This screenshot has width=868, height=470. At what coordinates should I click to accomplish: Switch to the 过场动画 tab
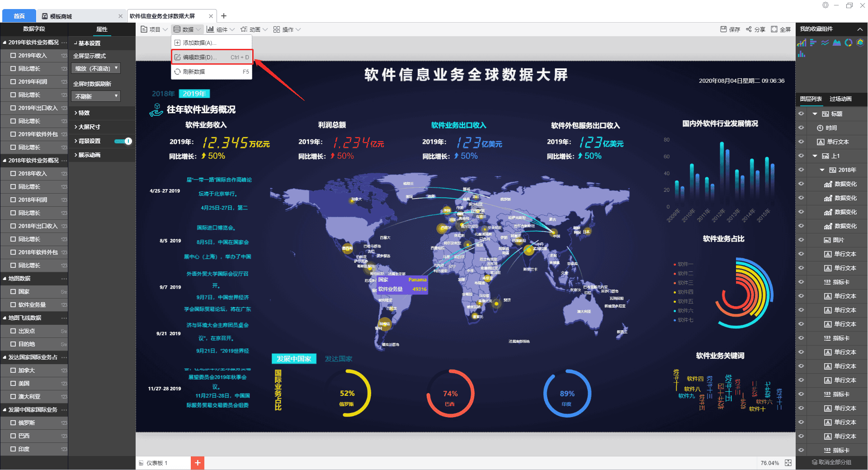840,99
